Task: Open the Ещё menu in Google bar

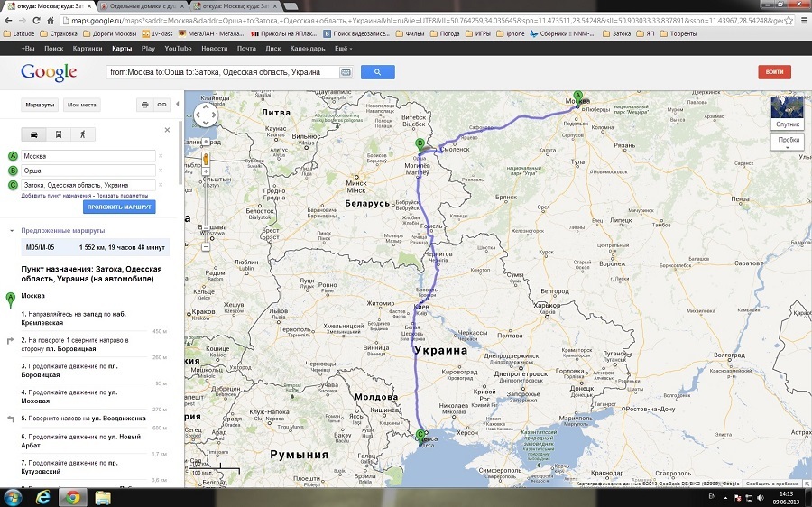Action: tap(343, 48)
